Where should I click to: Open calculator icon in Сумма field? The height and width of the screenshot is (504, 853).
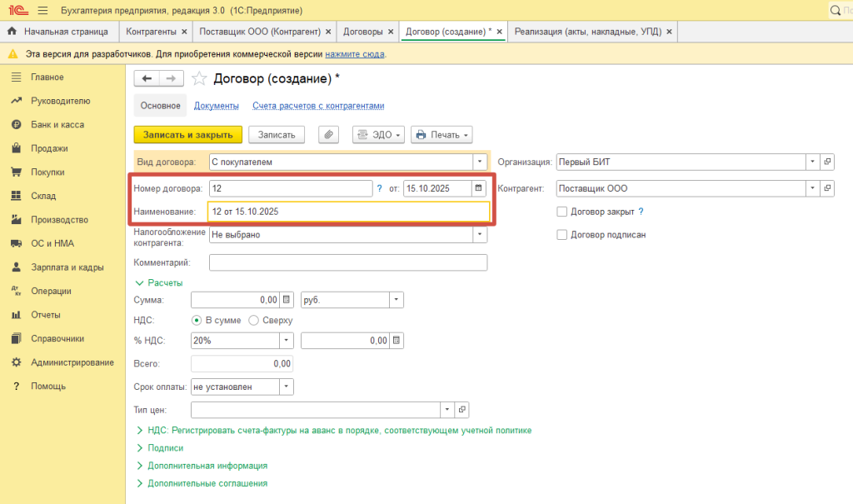(286, 299)
